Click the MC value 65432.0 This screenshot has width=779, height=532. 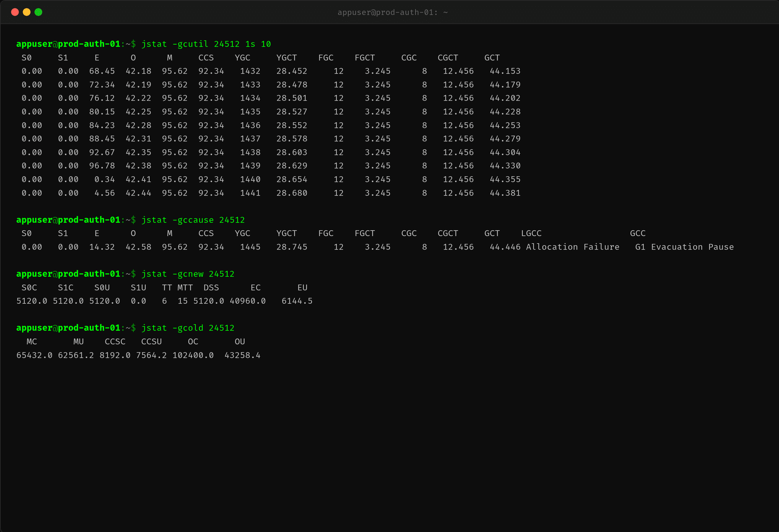[x=34, y=355]
